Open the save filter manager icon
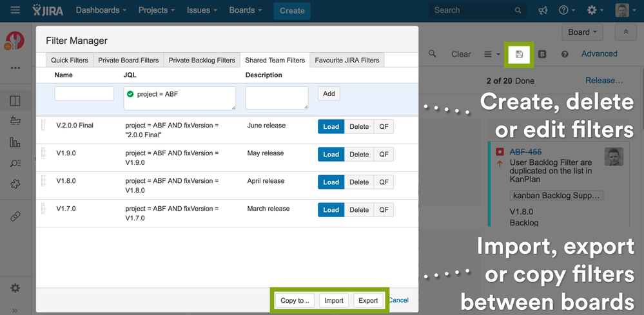Screen dimensions: 644x315 click(519, 54)
